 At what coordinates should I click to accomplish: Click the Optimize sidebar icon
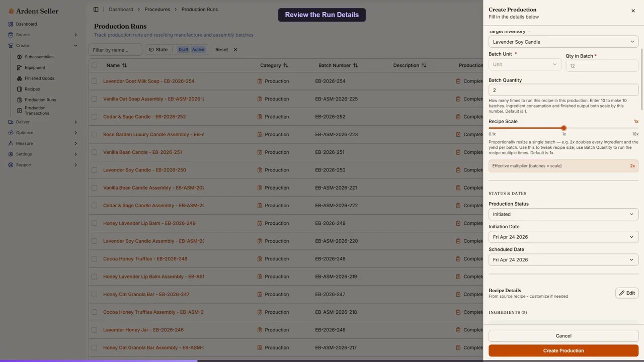click(11, 133)
